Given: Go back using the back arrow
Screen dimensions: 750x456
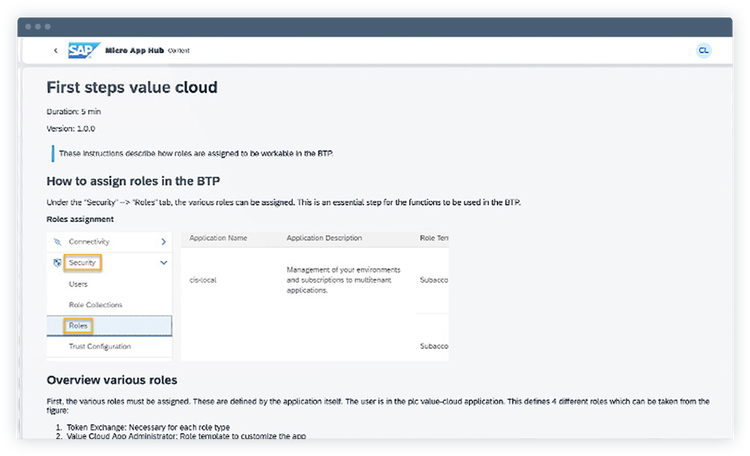Looking at the screenshot, I should pos(55,50).
